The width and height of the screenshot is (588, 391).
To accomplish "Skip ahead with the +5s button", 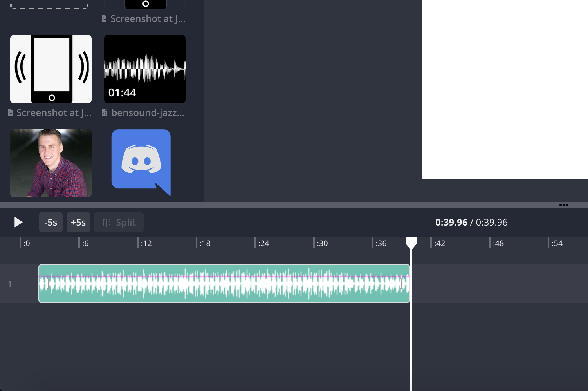I will tap(78, 222).
